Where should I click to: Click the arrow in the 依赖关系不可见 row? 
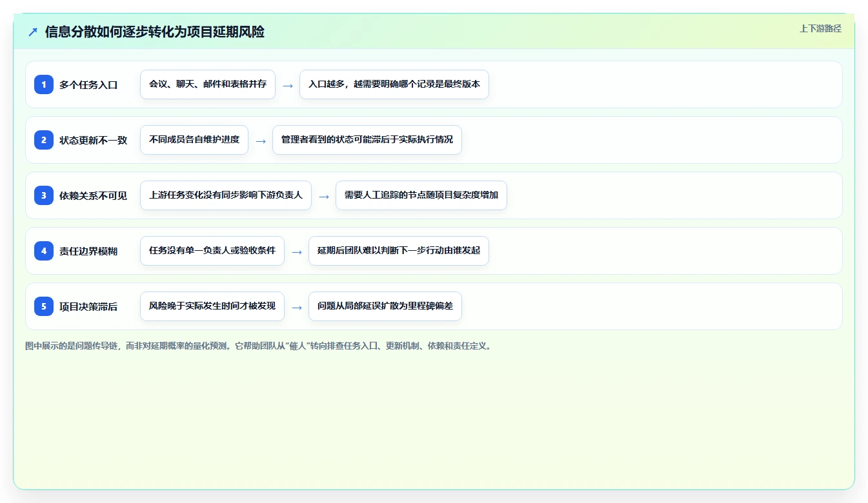click(324, 196)
